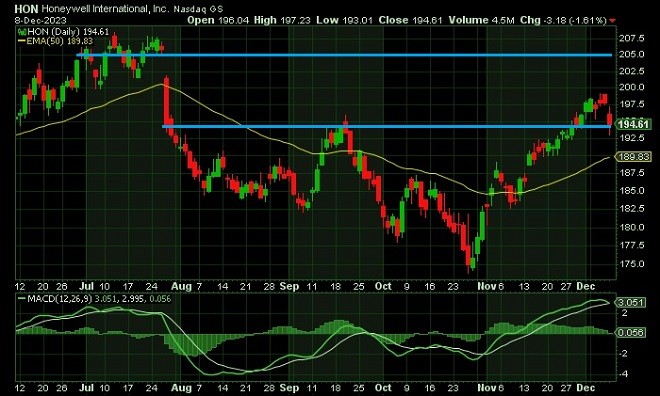Click the Jul label under the price panel

[87, 286]
